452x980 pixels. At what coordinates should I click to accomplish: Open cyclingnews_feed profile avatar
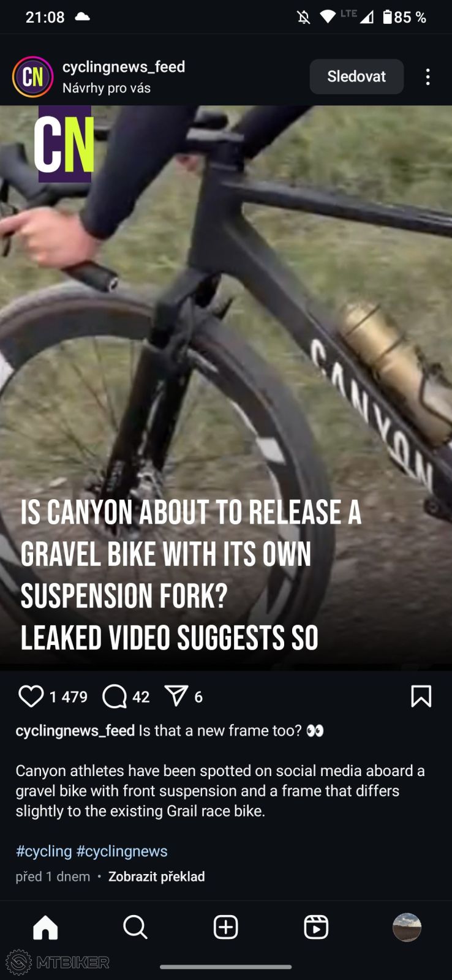(x=32, y=77)
